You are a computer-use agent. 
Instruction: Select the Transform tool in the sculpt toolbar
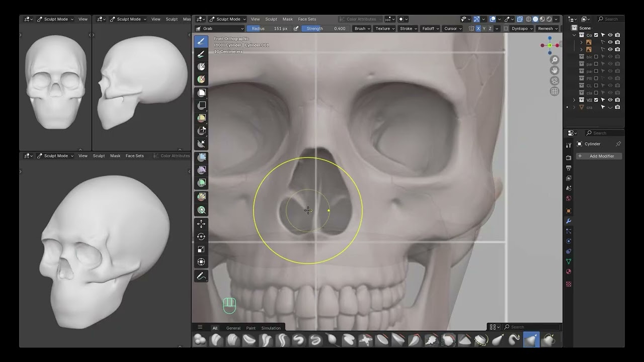click(x=201, y=261)
